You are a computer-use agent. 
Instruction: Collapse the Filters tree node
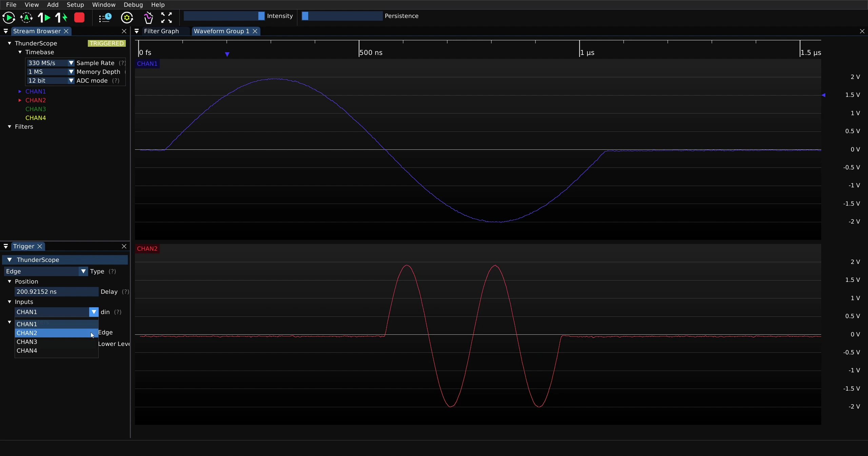click(x=9, y=127)
